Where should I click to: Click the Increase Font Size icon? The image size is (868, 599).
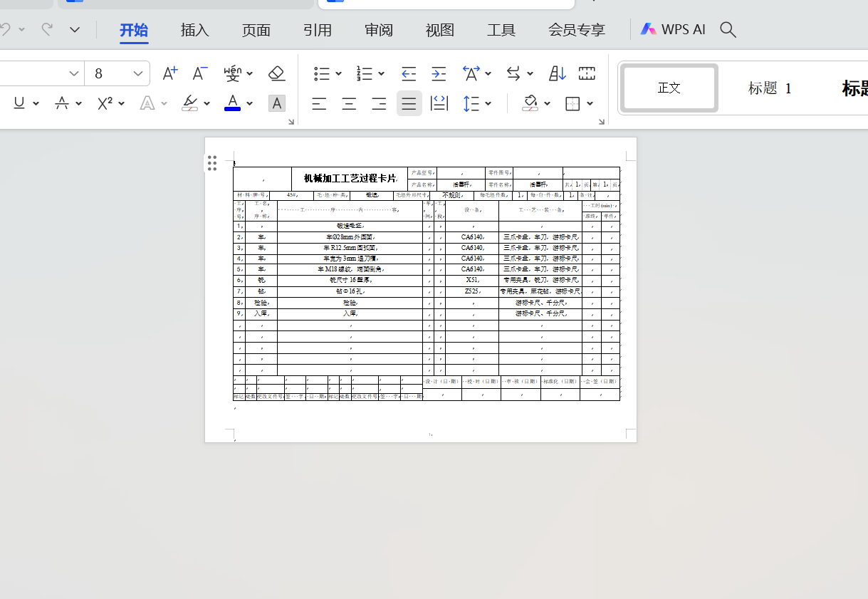click(169, 73)
